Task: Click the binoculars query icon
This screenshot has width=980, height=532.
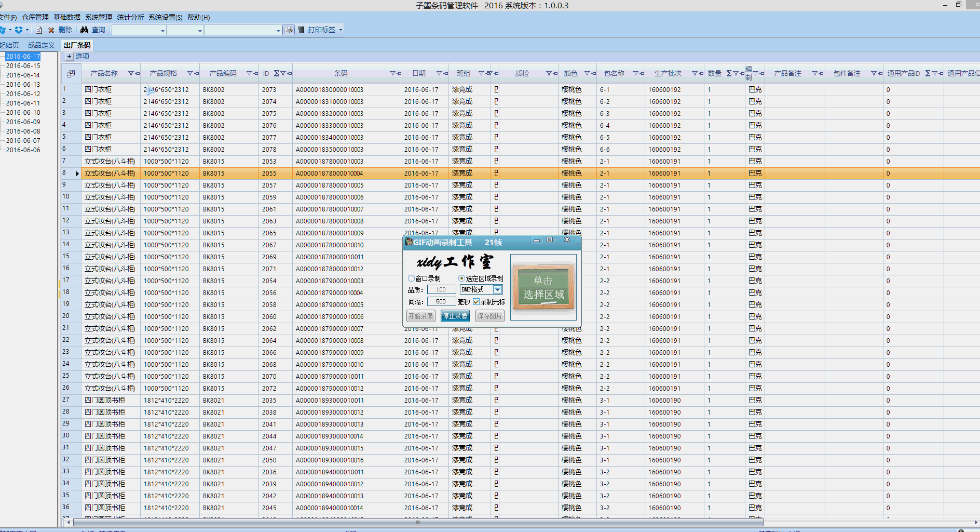Action: point(84,30)
